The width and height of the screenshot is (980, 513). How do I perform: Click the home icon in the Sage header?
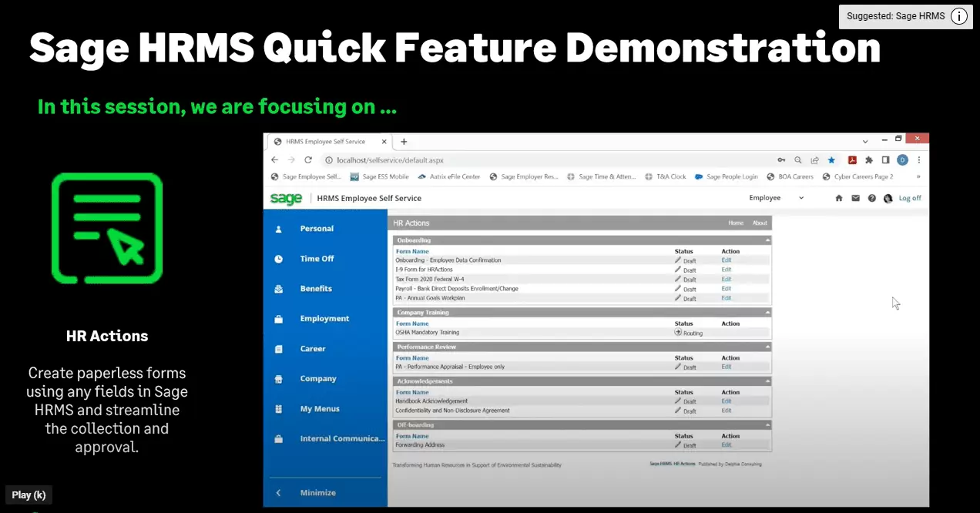point(839,198)
